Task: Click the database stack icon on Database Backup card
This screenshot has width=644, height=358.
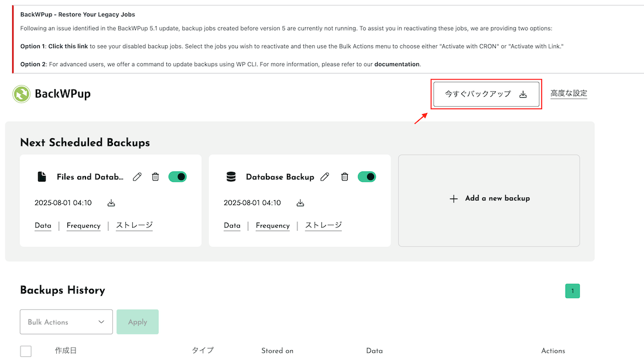Action: pos(231,177)
